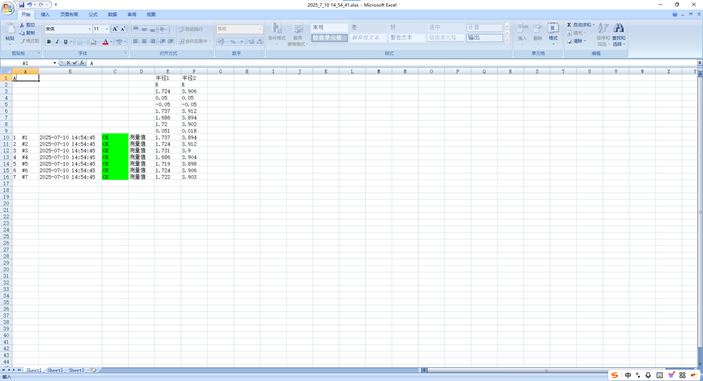This screenshot has width=703, height=381.
Task: Select the green OK cell in row 10
Action: [115, 138]
